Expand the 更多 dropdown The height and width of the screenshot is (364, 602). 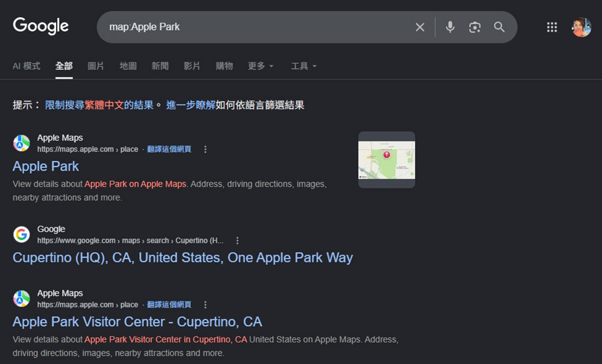(261, 66)
